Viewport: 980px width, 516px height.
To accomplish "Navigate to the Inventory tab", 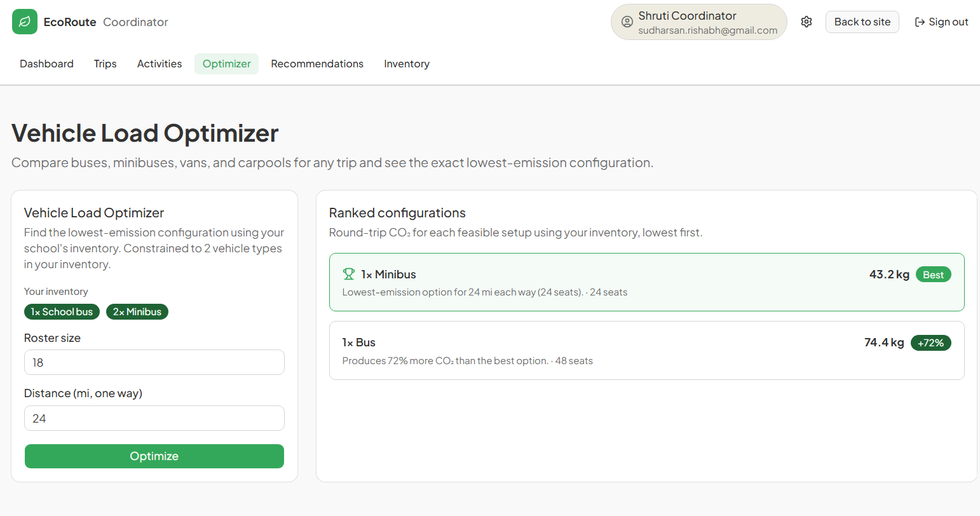I will [407, 64].
